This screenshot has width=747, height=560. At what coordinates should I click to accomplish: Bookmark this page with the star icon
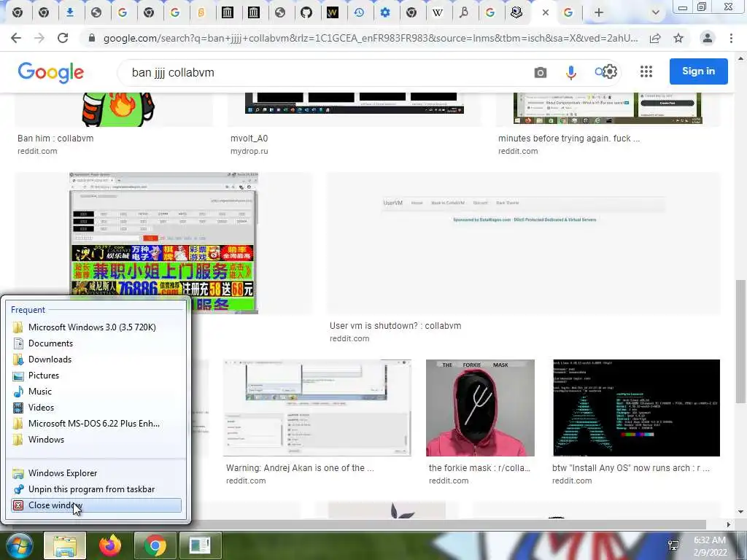(678, 38)
